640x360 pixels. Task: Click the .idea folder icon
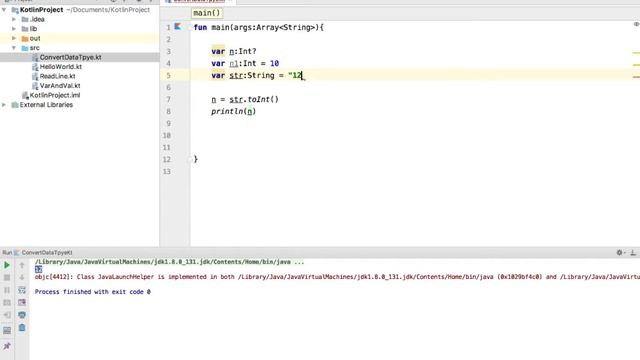point(25,19)
